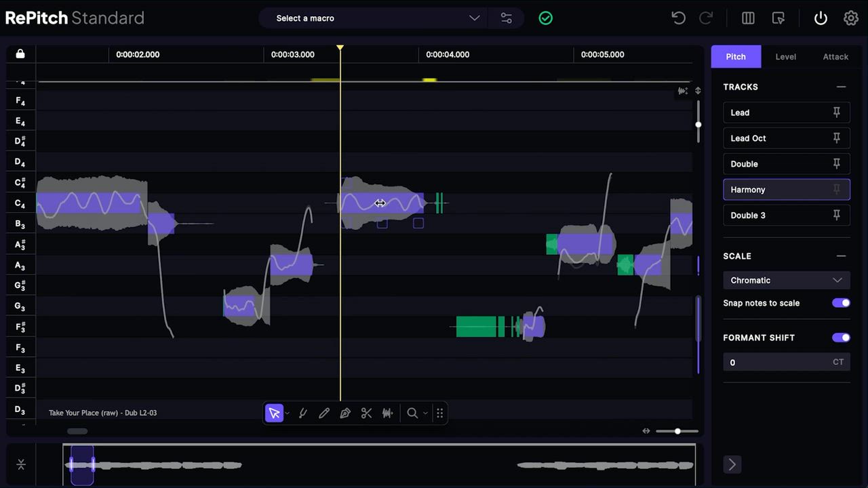Choose the tuning fork pitch tool
Viewport: 868px width, 488px height.
point(302,413)
